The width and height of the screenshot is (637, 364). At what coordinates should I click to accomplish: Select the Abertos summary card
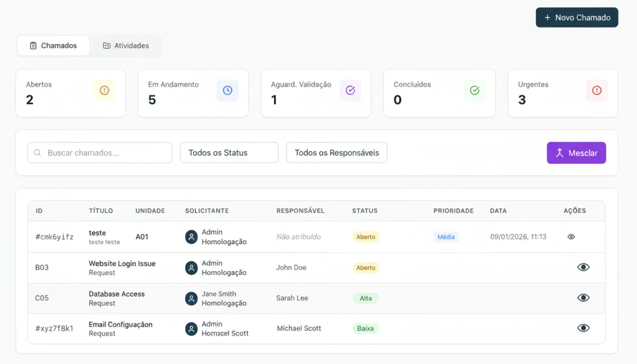[71, 93]
